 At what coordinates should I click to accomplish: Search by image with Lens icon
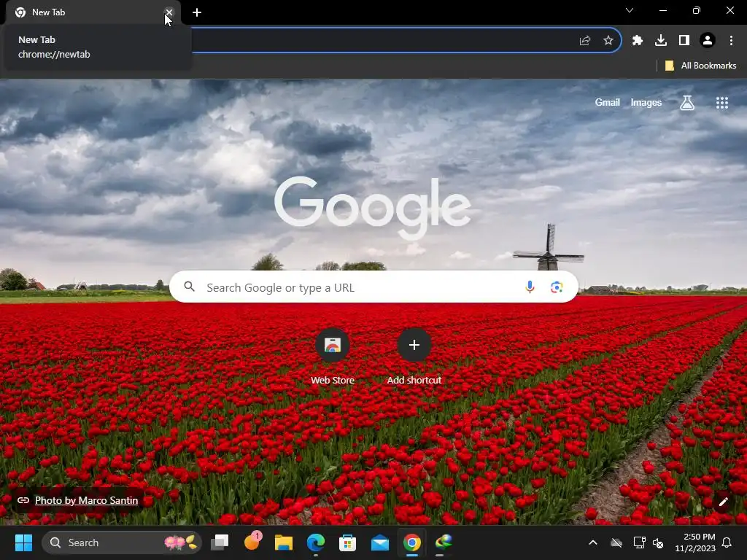point(557,287)
